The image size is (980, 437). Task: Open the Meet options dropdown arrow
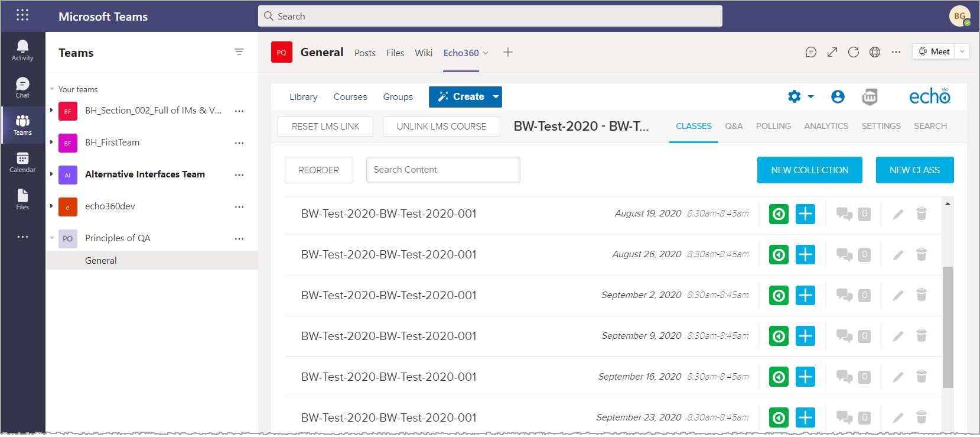[x=962, y=51]
